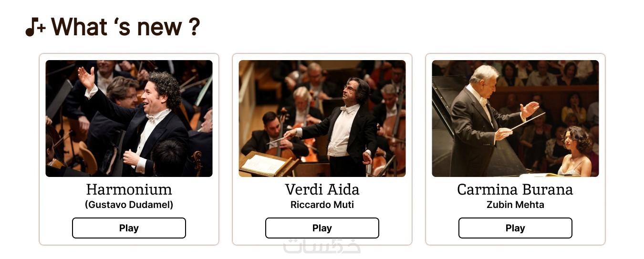Click the Zubin Mehta conductor name
This screenshot has height=259, width=644.
[515, 205]
